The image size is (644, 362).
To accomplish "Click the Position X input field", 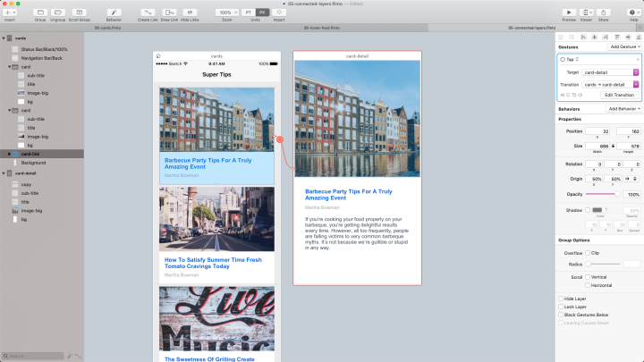I will pos(597,131).
